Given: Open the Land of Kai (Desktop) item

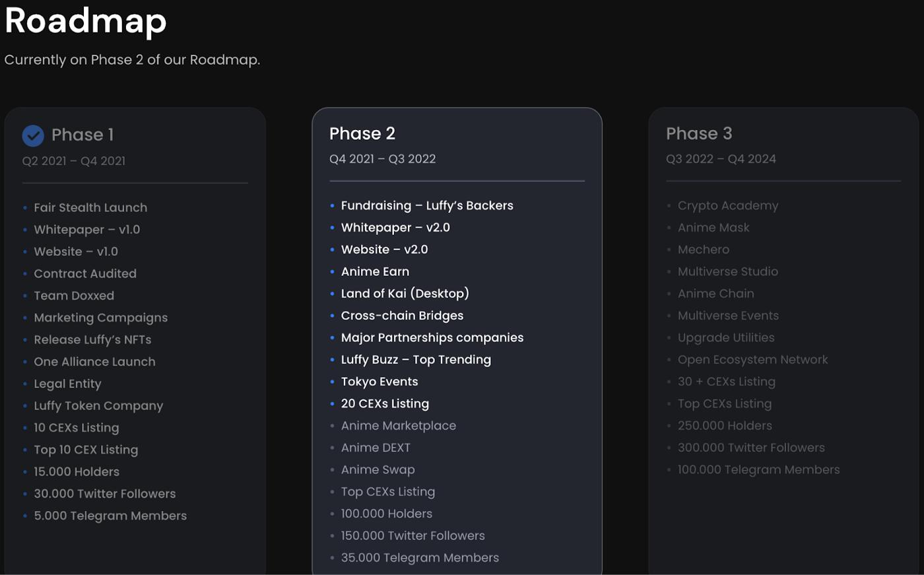Looking at the screenshot, I should (405, 294).
